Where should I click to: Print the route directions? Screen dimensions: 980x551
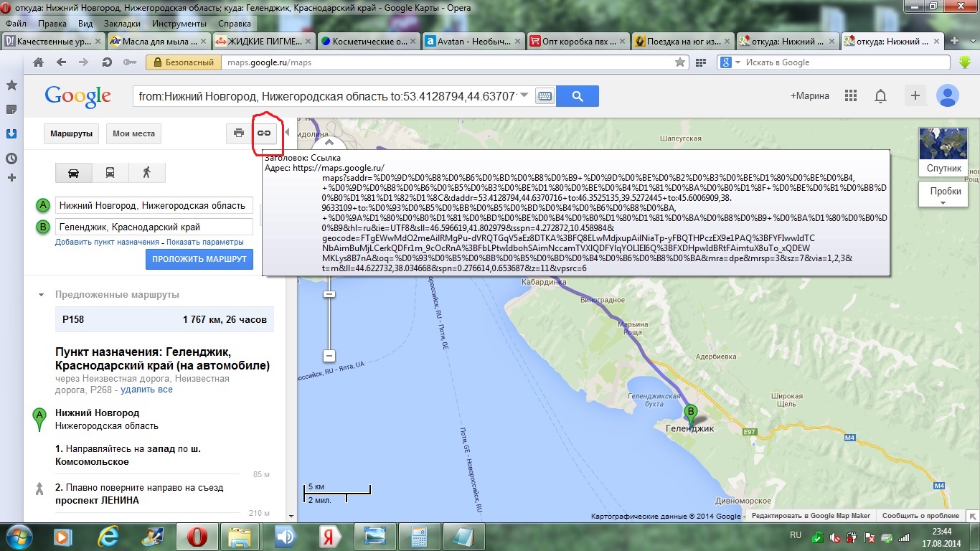[x=239, y=133]
